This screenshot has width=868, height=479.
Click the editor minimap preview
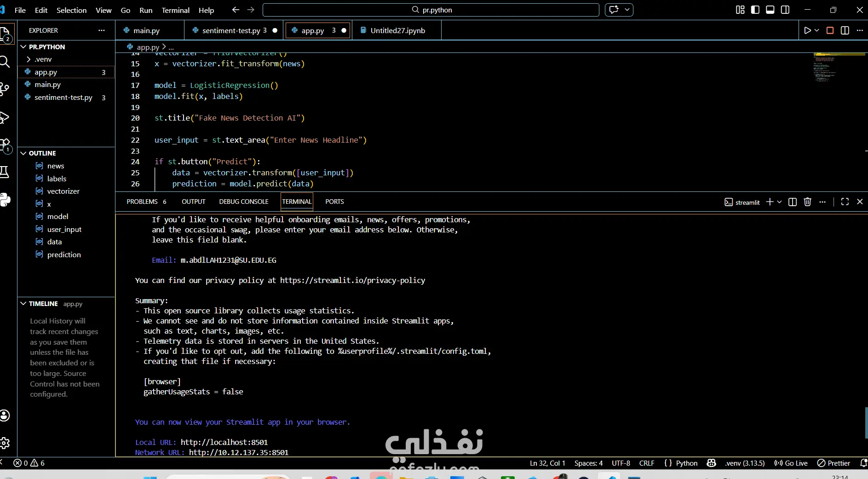(839, 68)
